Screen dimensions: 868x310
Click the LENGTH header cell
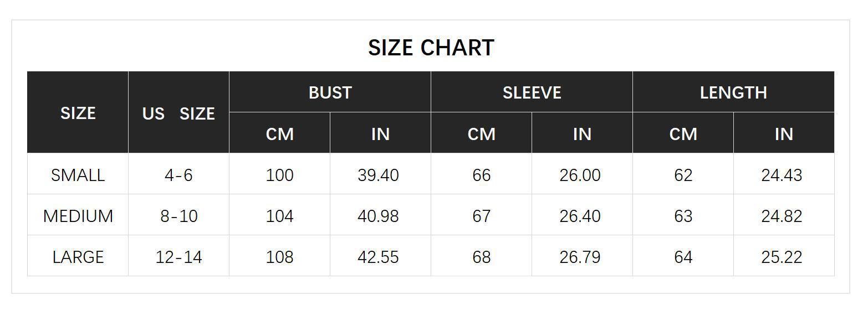click(x=733, y=92)
